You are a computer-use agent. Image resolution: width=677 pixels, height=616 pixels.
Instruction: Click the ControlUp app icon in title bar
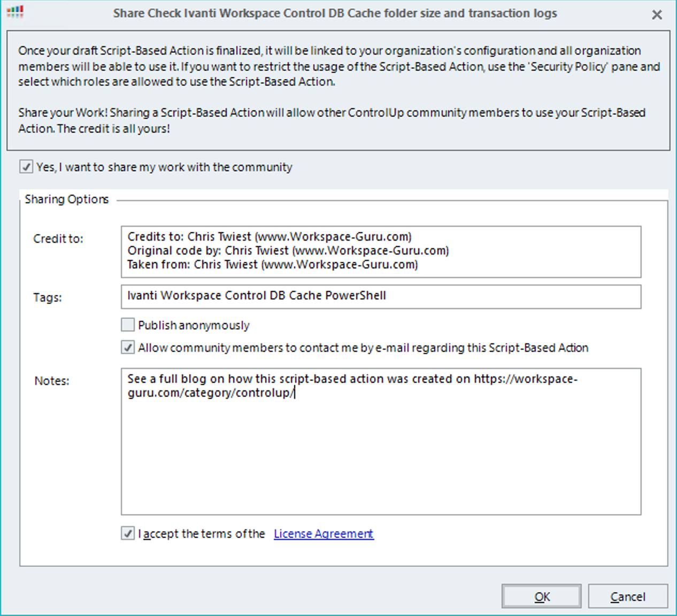tap(15, 12)
